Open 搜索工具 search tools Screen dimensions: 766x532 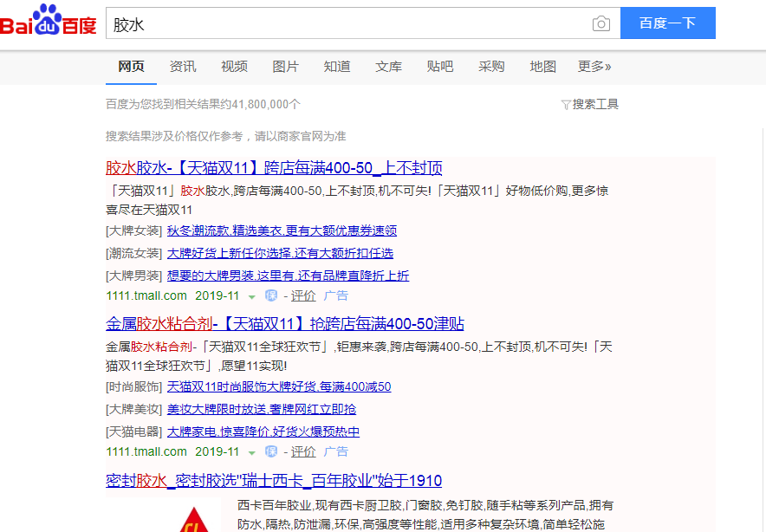(589, 104)
